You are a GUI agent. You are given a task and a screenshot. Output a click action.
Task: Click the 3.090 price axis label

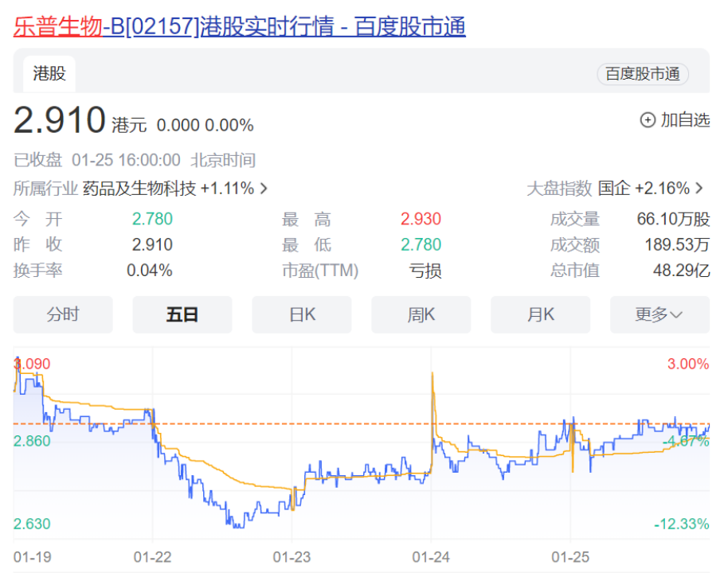coord(32,364)
